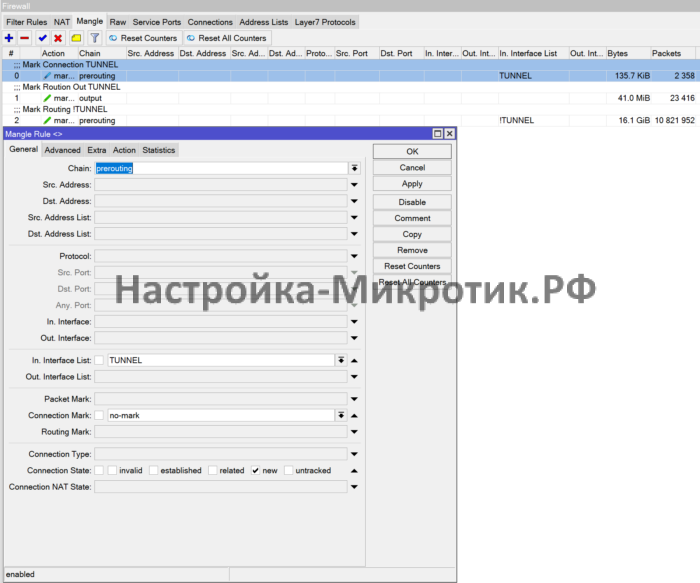
Task: Expand the Connection NAT State field
Action: click(354, 487)
